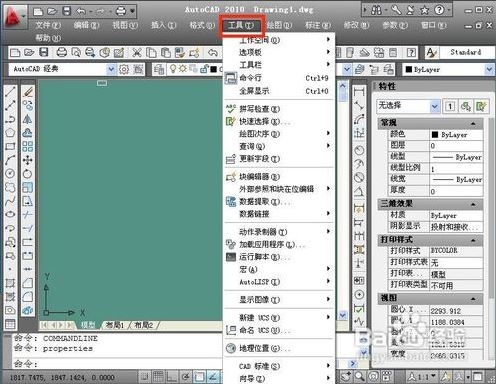The image size is (496, 384).
Task: Open 工具栏 submenu in Tools menu
Action: [279, 65]
